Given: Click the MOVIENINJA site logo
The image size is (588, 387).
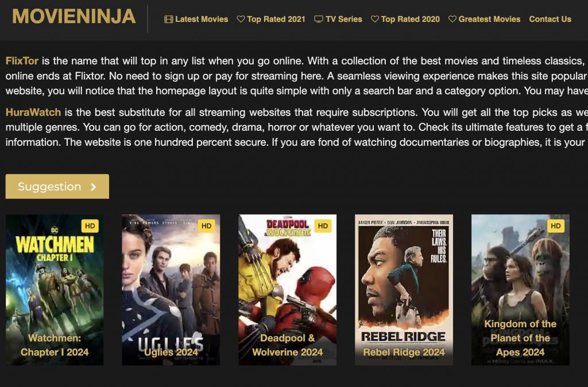Looking at the screenshot, I should pos(74,17).
